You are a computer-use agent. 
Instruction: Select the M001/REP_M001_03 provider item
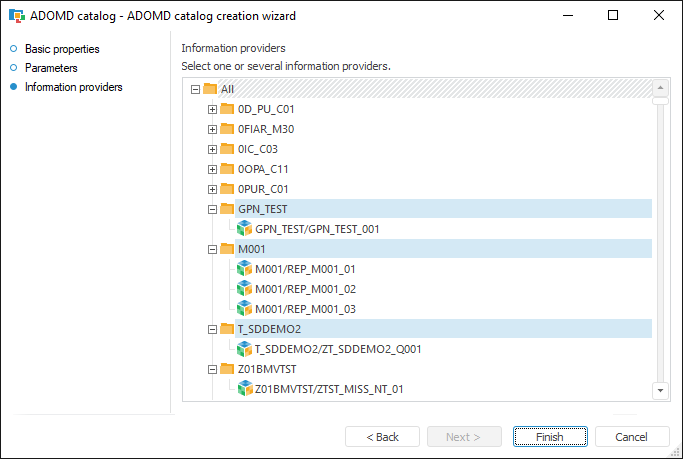coord(306,309)
